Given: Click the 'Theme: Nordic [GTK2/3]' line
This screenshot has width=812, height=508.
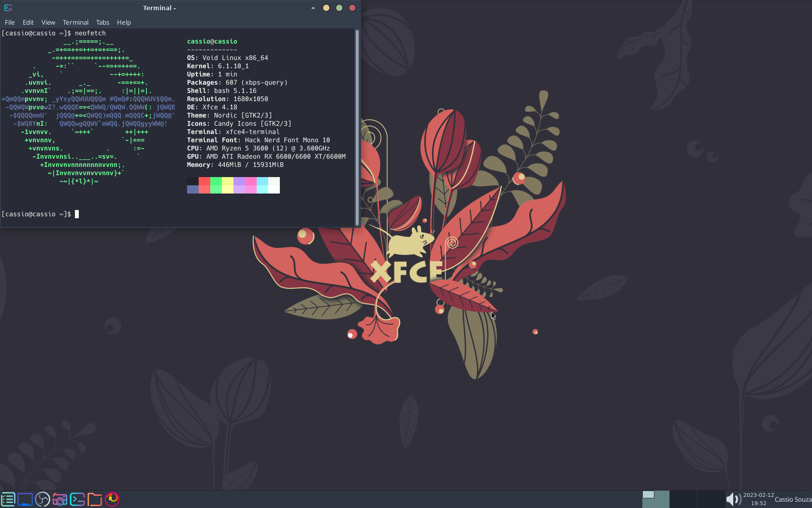Looking at the screenshot, I should pos(230,116).
